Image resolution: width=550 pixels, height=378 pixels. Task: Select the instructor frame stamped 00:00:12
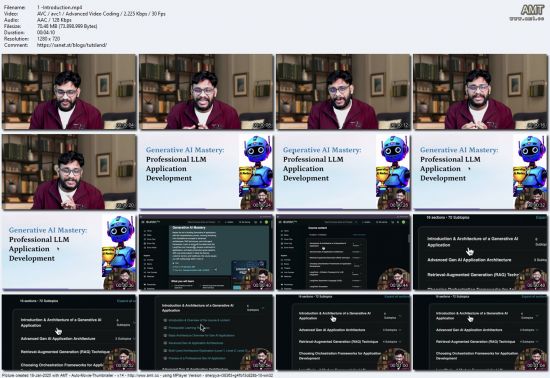(343, 92)
